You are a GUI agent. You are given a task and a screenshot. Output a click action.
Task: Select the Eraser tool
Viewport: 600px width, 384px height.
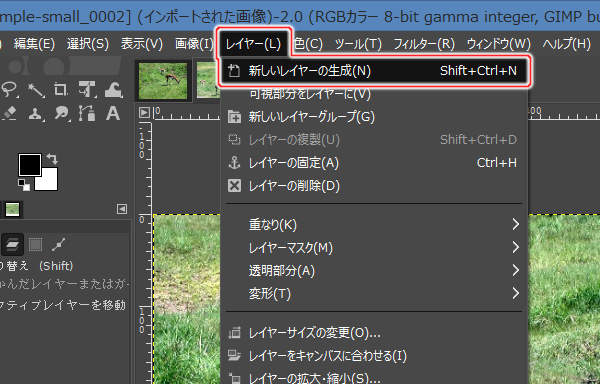[9, 113]
